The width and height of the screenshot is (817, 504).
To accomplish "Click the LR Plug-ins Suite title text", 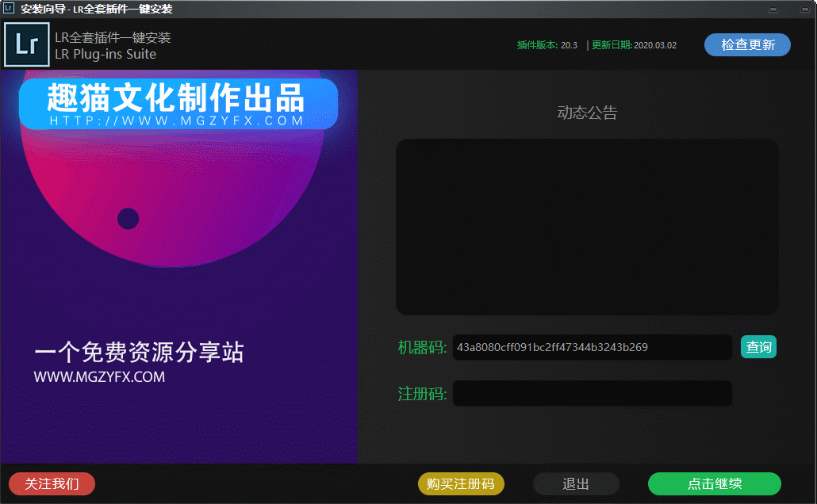I will (x=105, y=54).
